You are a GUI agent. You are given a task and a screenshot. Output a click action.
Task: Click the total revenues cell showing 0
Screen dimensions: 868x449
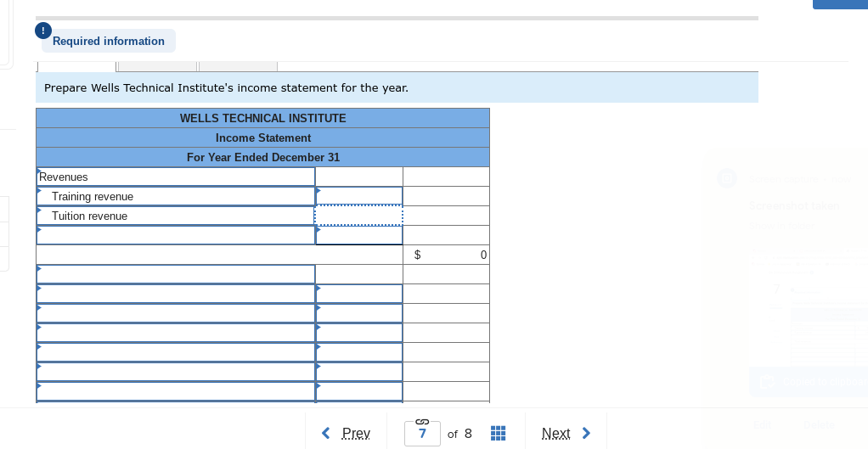tap(446, 255)
